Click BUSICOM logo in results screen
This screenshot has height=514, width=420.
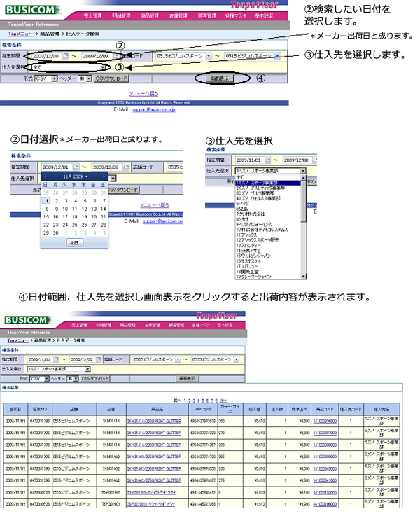(28, 320)
